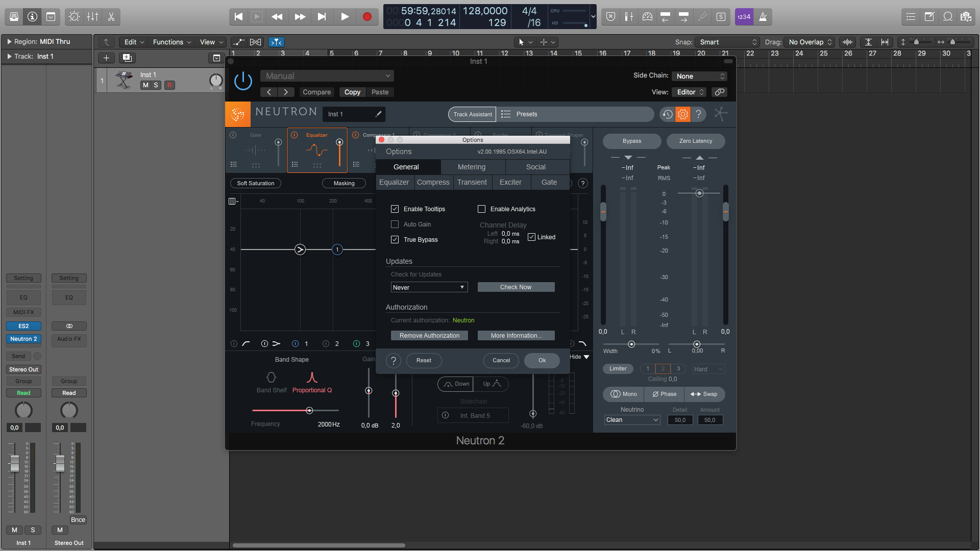Switch to the Metering tab
Viewport: 980px width, 551px height.
point(472,167)
